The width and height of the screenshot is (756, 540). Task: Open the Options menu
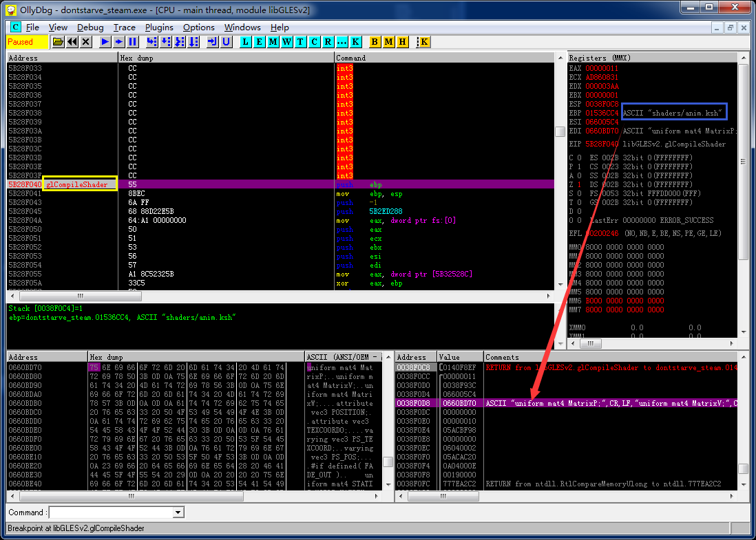pos(199,28)
